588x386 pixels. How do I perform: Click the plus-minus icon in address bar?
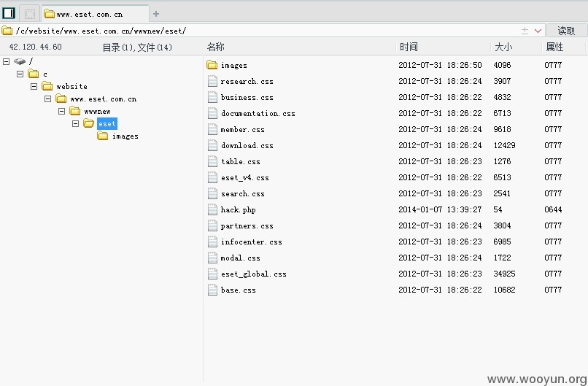(525, 31)
